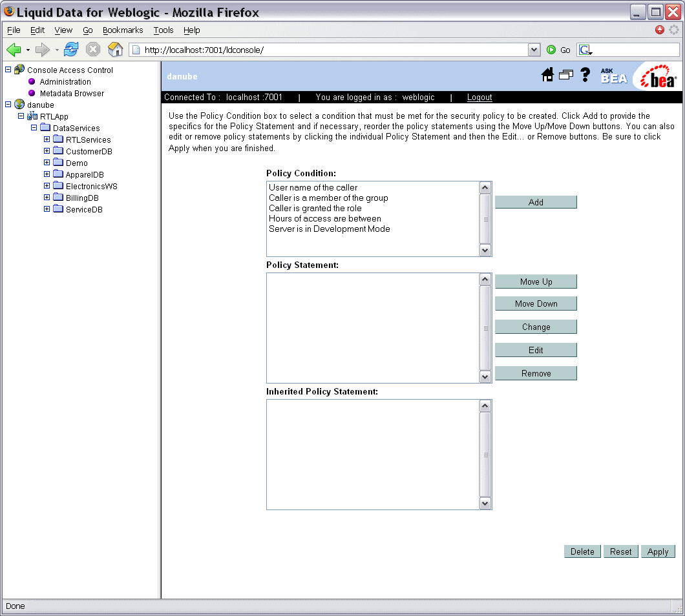Click the Inherited Policy Statement scrollbar down arrow
685x616 pixels.
pos(485,504)
